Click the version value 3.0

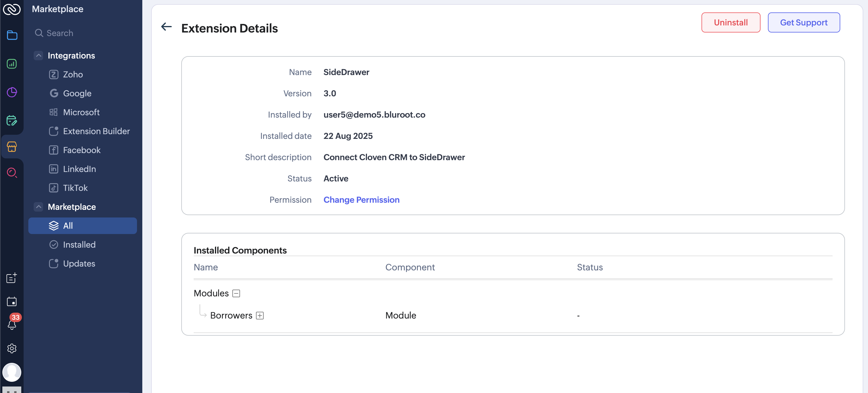329,93
